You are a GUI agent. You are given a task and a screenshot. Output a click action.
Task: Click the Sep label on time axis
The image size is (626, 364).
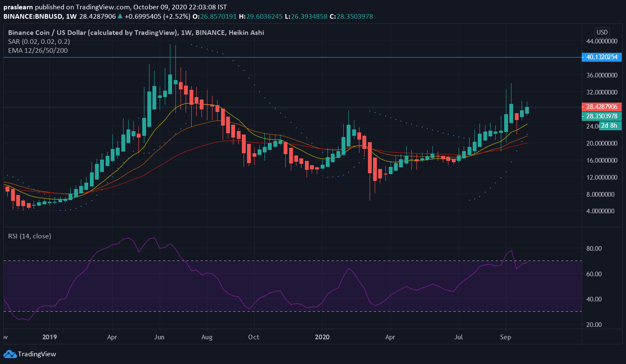tap(505, 337)
